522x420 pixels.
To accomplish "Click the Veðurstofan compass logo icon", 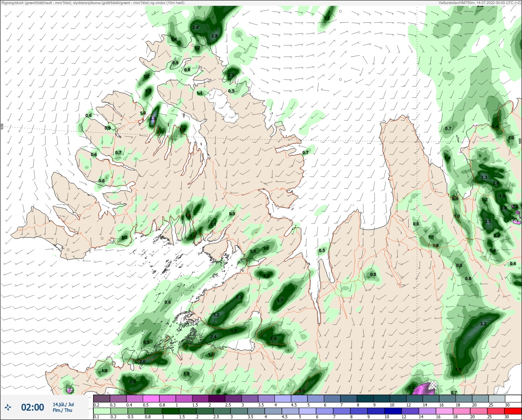I will point(8,407).
